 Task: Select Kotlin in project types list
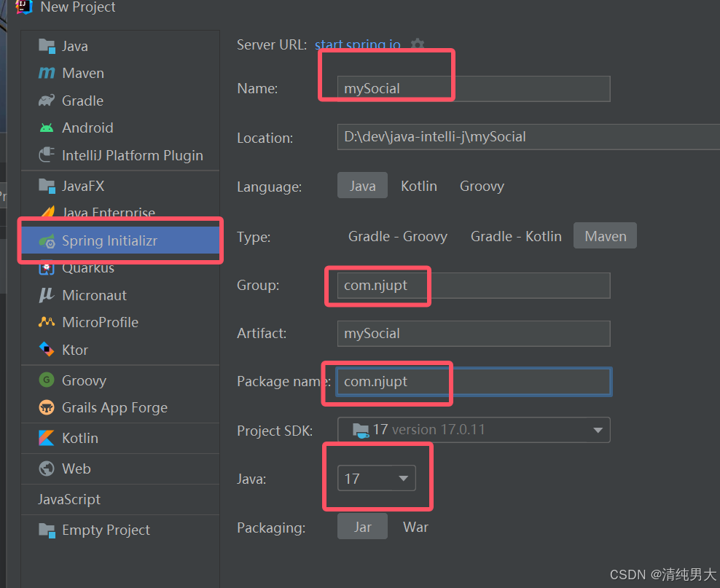(120, 438)
